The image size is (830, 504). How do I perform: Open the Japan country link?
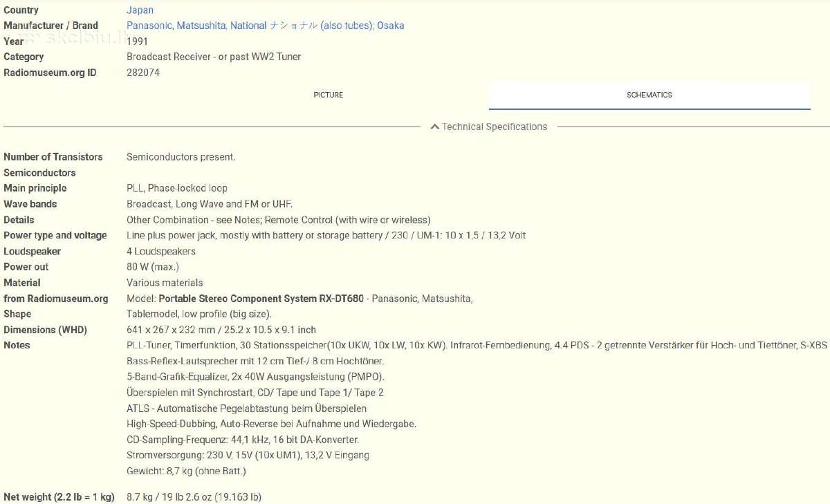pyautogui.click(x=140, y=10)
